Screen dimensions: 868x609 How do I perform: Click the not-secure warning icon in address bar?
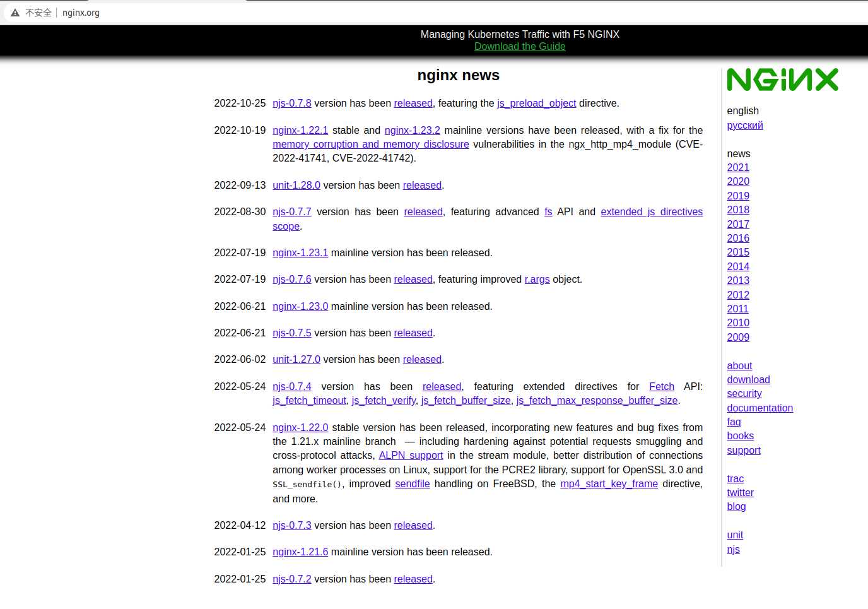tap(15, 13)
